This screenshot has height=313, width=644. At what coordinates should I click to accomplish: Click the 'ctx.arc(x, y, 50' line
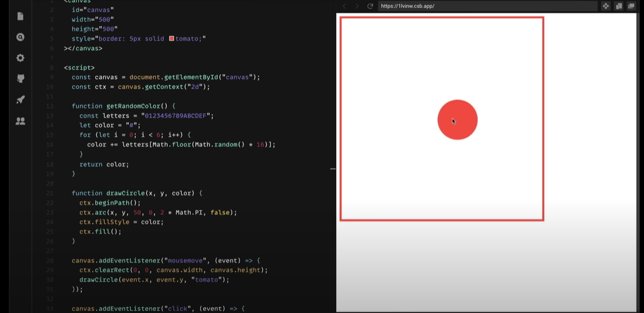[158, 212]
